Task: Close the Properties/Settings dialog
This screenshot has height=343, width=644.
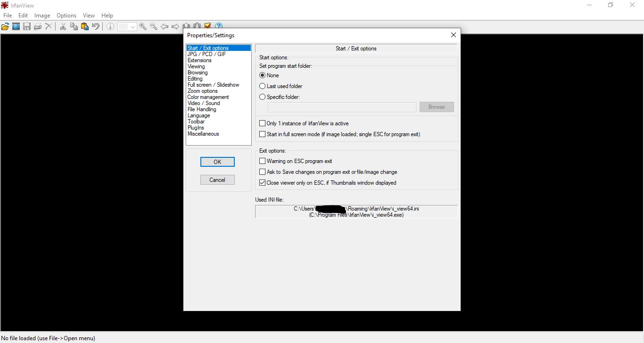Action: [453, 35]
